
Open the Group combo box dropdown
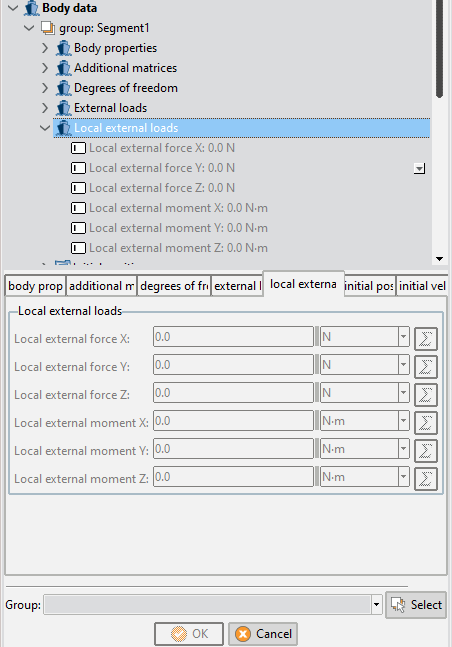click(376, 605)
